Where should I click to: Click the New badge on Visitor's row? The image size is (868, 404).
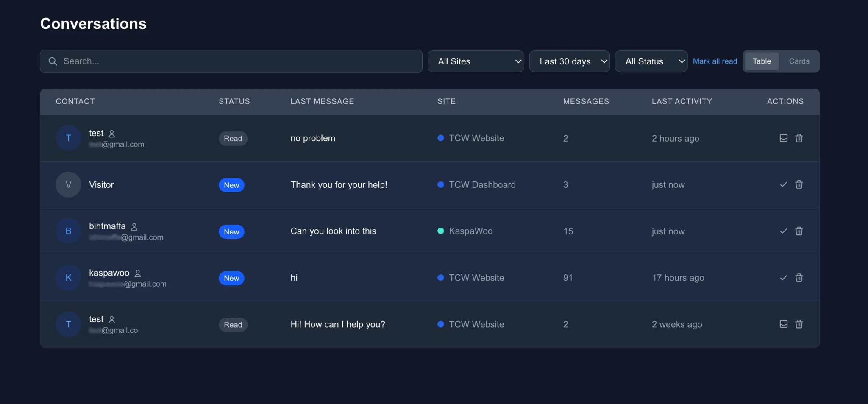click(x=231, y=185)
